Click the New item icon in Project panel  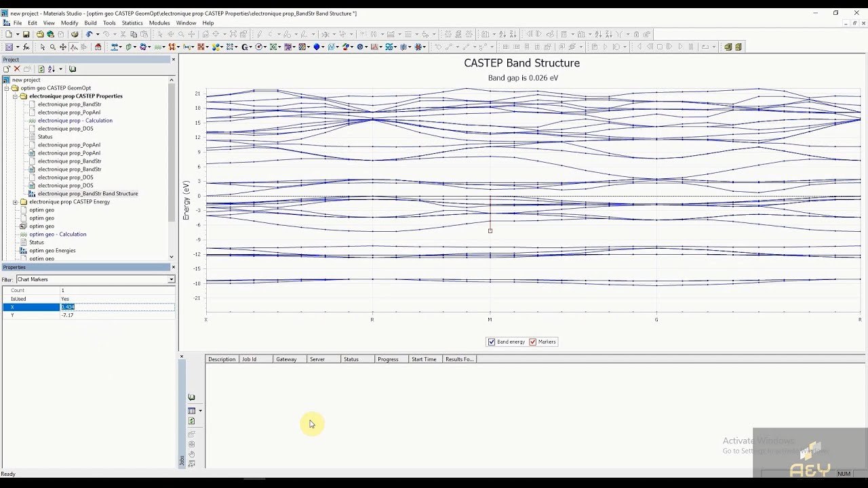[x=7, y=69]
